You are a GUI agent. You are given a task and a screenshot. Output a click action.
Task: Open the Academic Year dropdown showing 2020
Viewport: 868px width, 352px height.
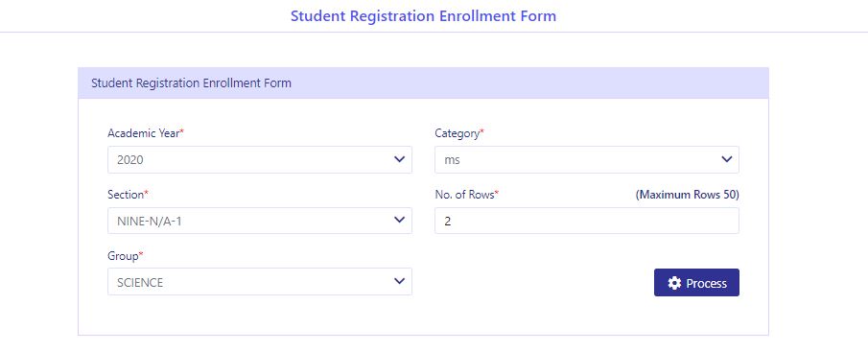pyautogui.click(x=260, y=160)
